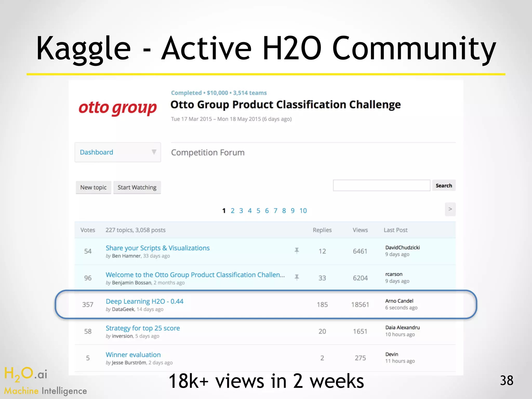Click author Ben Hamner
This screenshot has width=532, height=399.
[126, 256]
